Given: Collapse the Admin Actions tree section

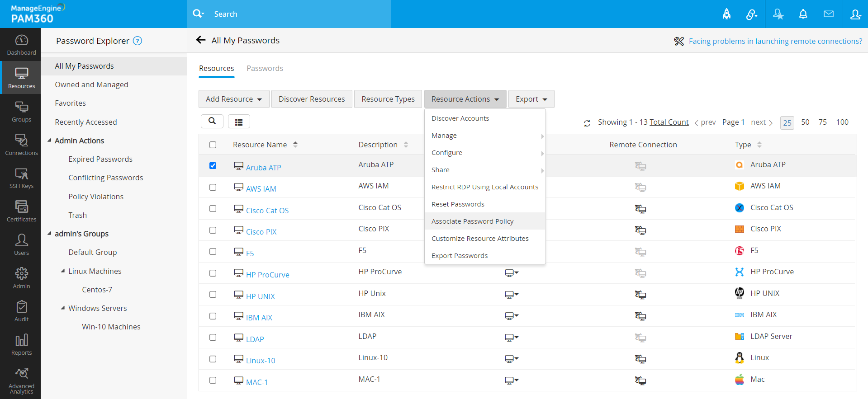Looking at the screenshot, I should pos(49,141).
